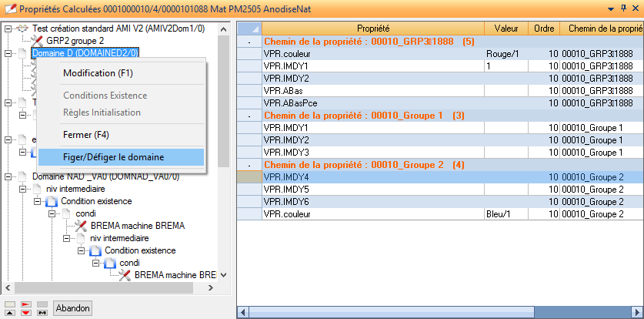Collapse the 00010_Groupe 2 property group
This screenshot has height=319, width=644.
[x=249, y=165]
